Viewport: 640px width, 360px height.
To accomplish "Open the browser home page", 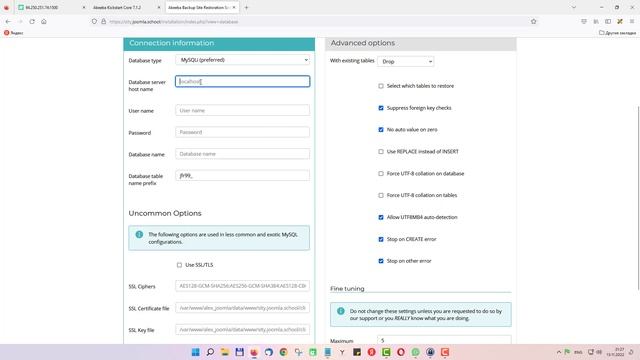I will 44,22.
